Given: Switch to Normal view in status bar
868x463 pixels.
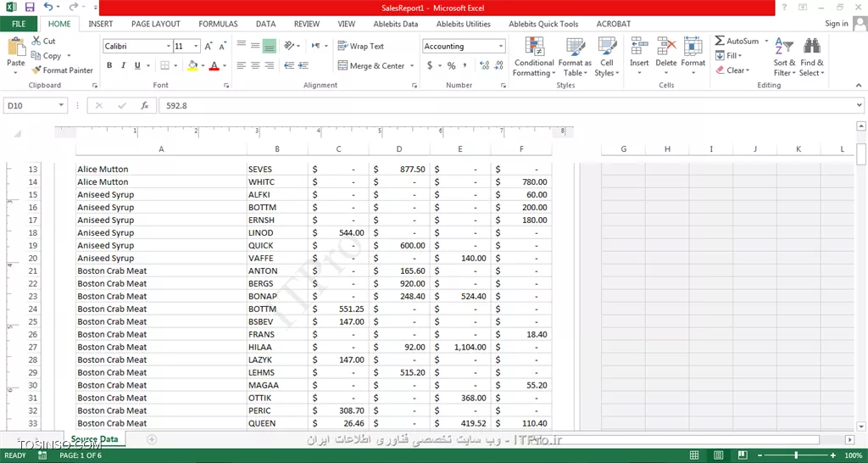Looking at the screenshot, I should (x=694, y=455).
